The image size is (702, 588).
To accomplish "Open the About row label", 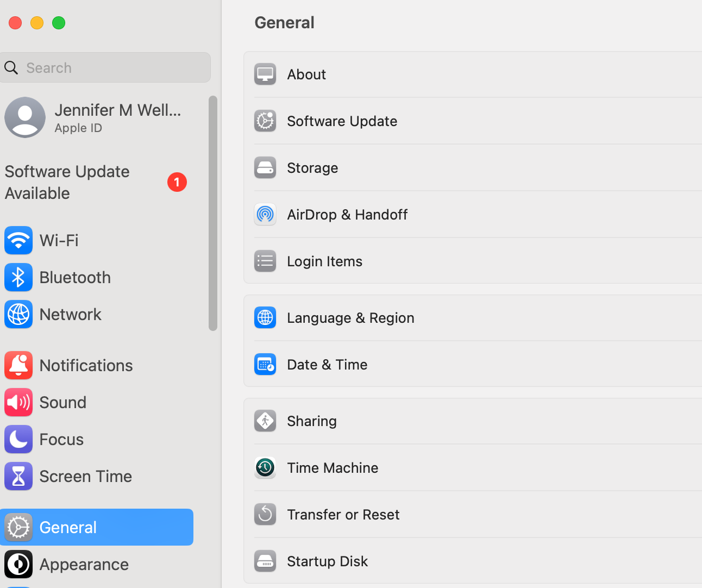I will [x=306, y=74].
